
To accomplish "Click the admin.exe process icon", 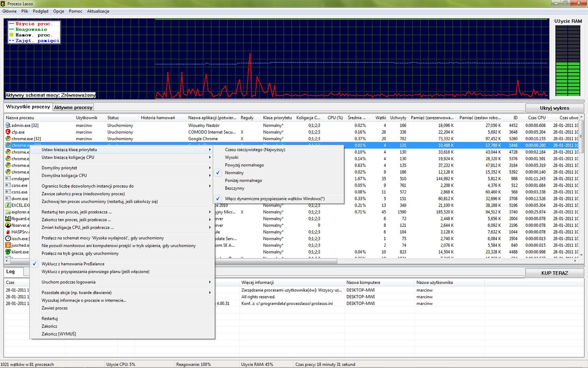I will 8,125.
